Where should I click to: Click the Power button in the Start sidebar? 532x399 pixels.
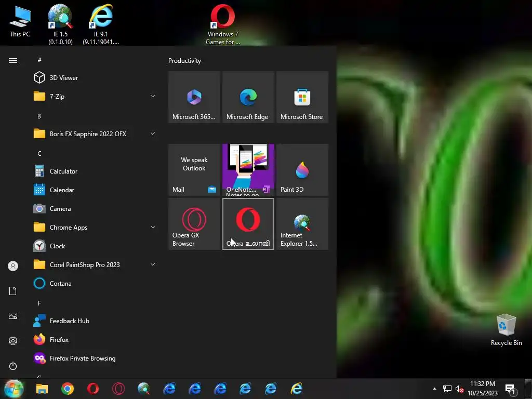[13, 366]
